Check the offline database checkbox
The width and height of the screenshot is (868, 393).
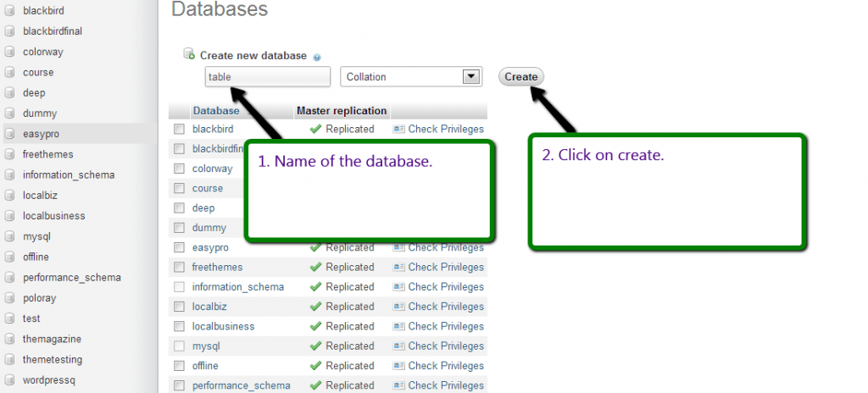[179, 366]
